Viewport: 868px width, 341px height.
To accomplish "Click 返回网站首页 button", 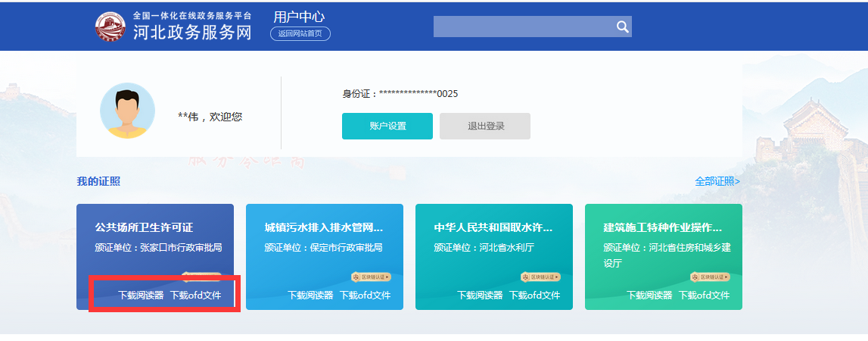I will (x=300, y=33).
